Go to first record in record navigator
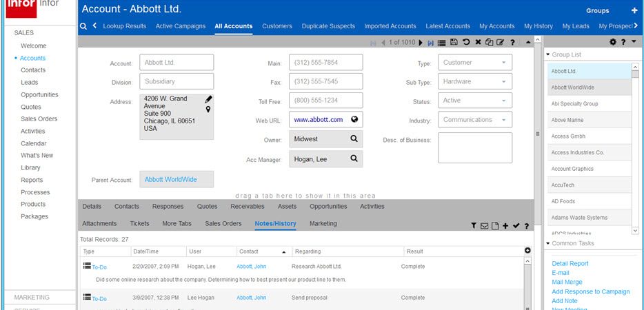644x310 pixels. coord(373,43)
